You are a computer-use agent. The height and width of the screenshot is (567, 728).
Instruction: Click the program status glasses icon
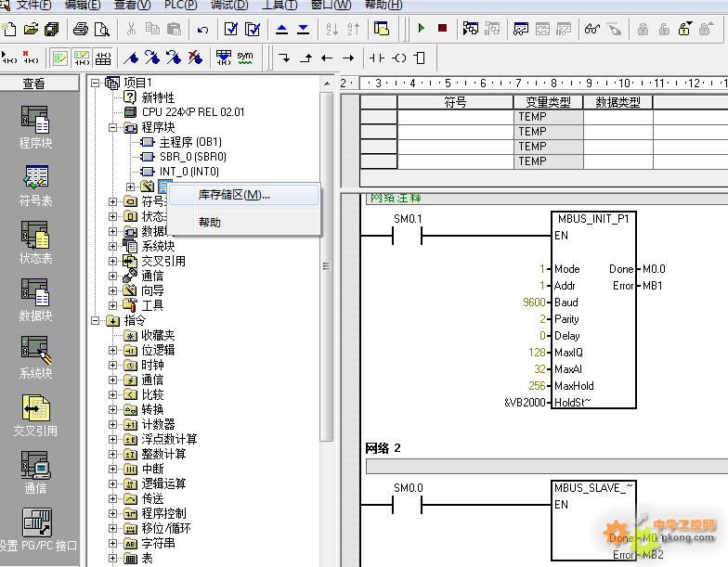point(592,29)
